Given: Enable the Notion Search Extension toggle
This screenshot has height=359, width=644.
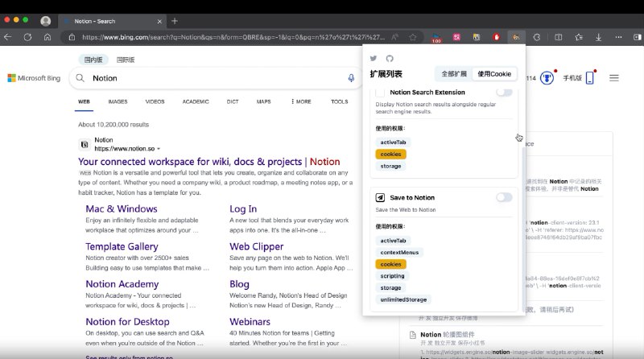Looking at the screenshot, I should point(504,93).
